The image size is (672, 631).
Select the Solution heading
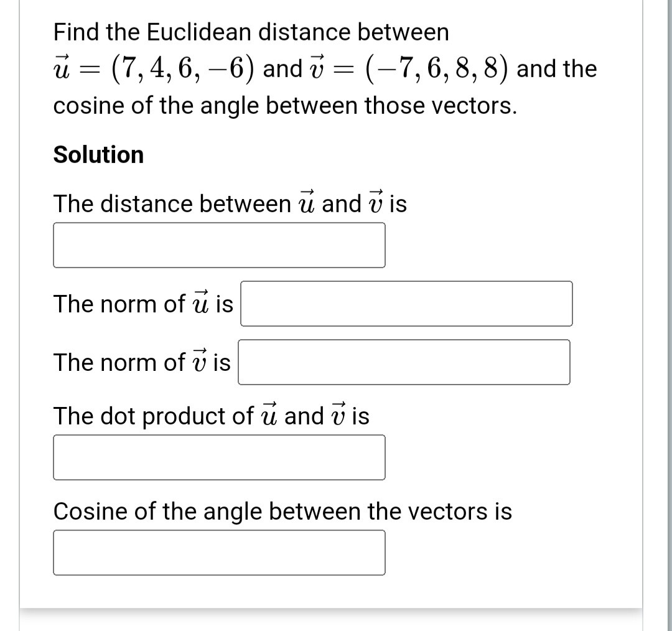[x=98, y=154]
